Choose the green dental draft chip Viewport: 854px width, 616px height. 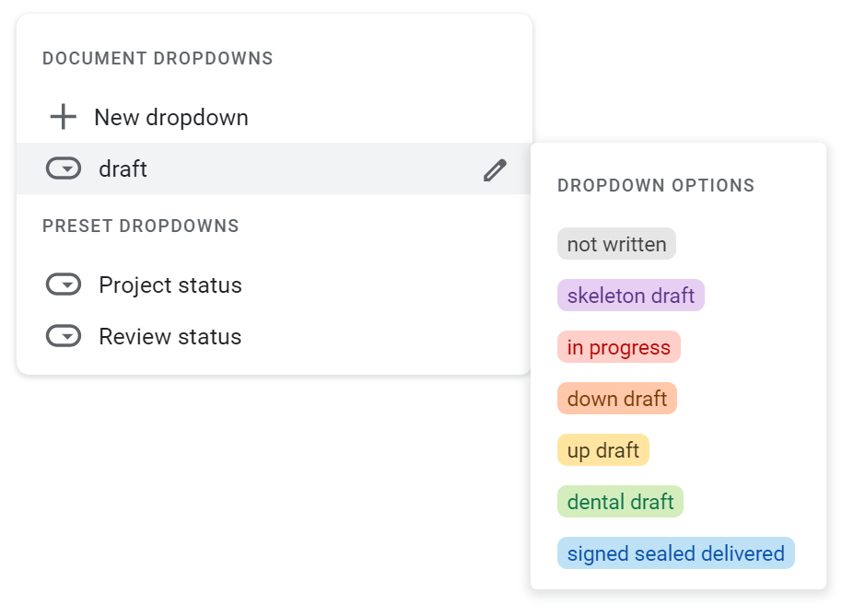coord(620,502)
